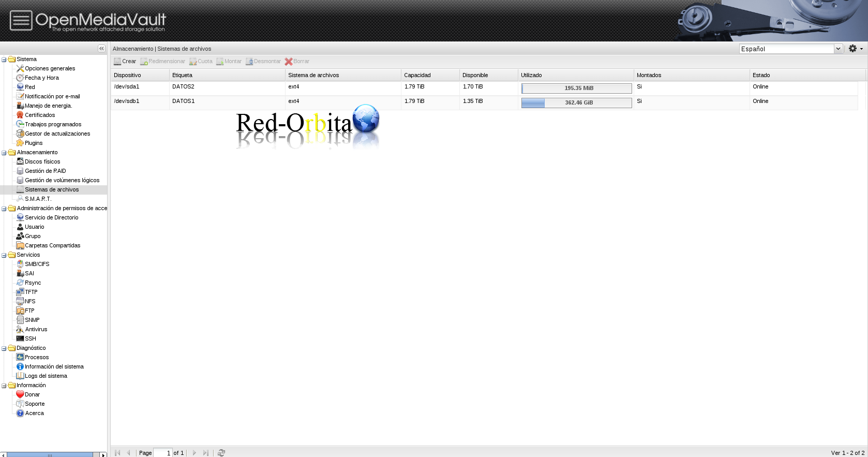Open Información del sistema
This screenshot has width=868, height=457.
[x=54, y=366]
